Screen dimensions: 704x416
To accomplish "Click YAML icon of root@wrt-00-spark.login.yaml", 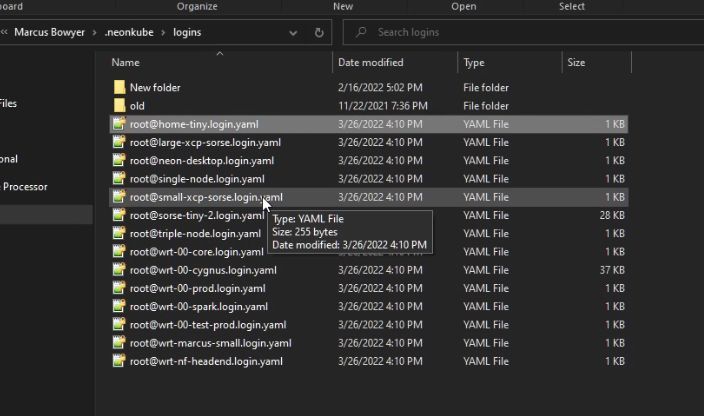I will coord(119,307).
